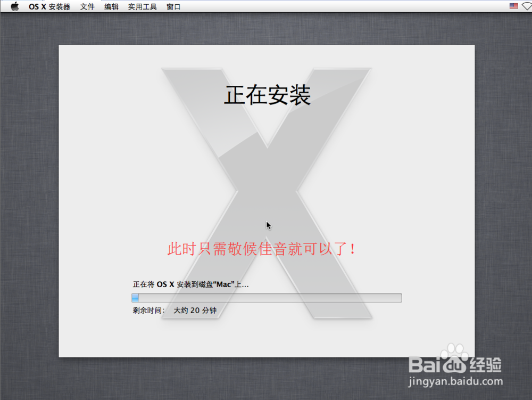Click the installation progress bar

(267, 298)
